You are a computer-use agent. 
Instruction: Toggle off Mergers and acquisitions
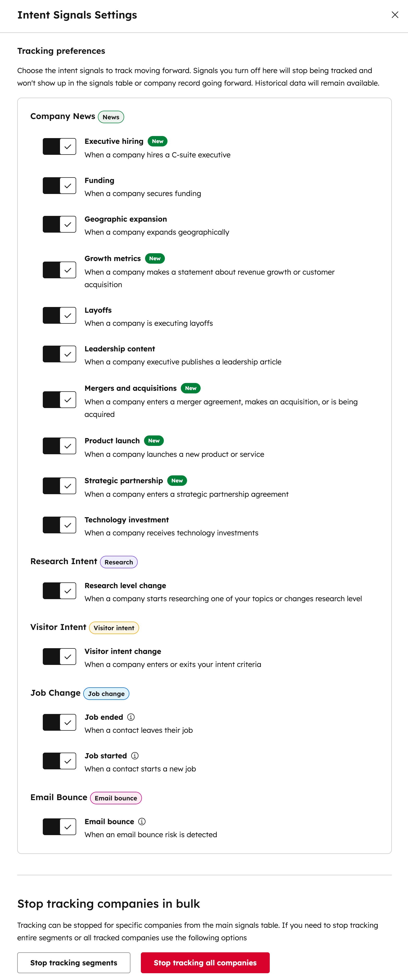59,399
